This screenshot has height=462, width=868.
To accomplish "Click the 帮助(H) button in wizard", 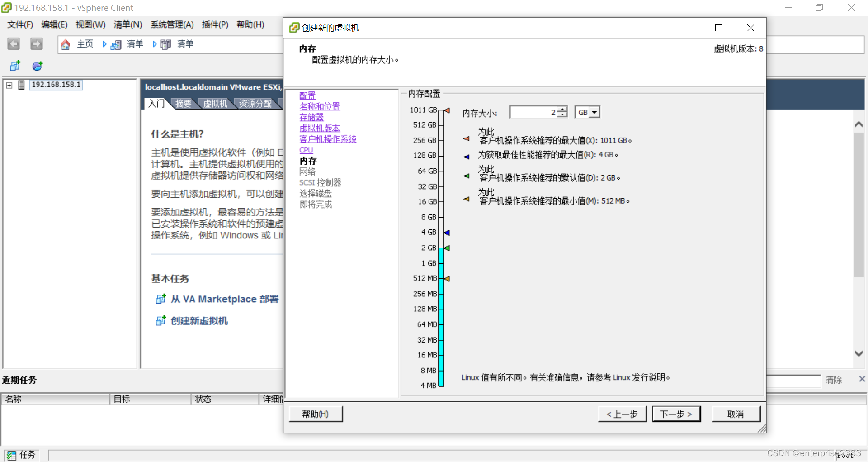I will tap(316, 414).
